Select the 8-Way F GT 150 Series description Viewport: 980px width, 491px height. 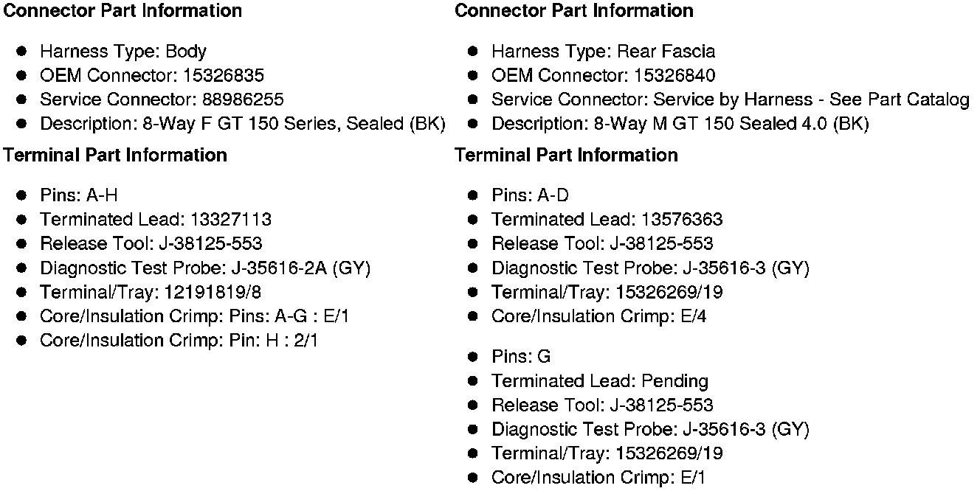(x=242, y=124)
